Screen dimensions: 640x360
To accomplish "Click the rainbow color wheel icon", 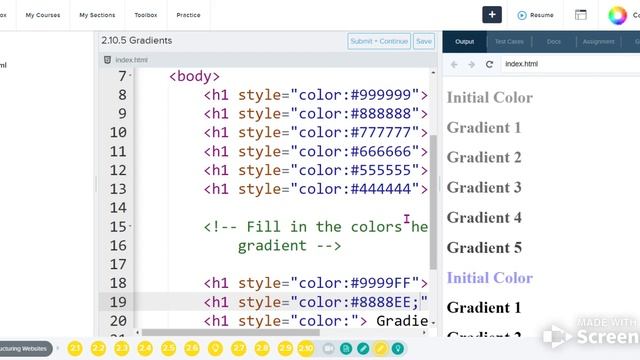I will (x=617, y=15).
